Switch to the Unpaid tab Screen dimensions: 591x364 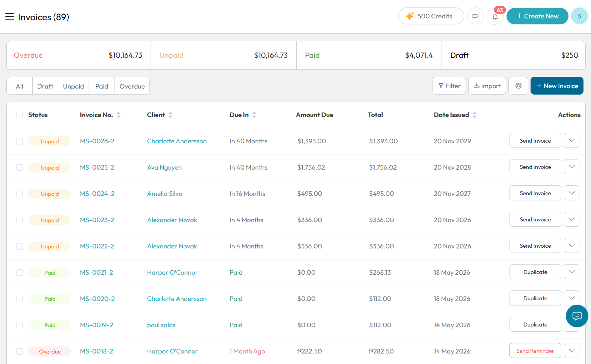tap(74, 86)
